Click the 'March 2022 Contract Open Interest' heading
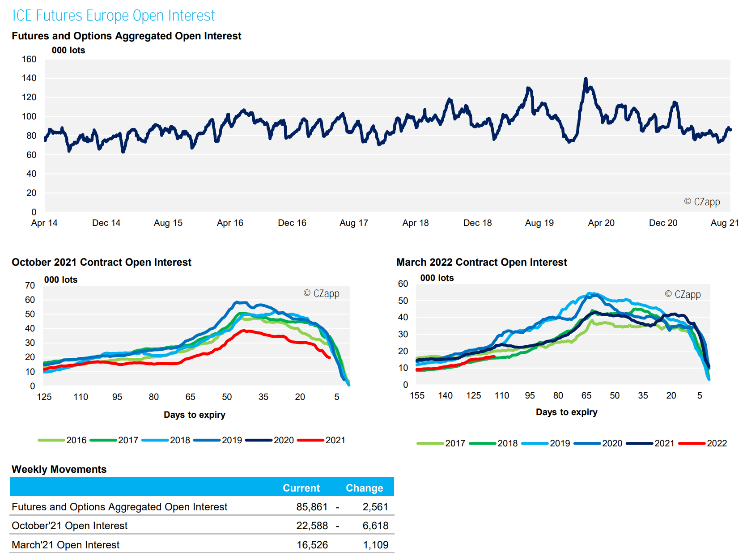Image resolution: width=747 pixels, height=560 pixels. click(x=482, y=262)
